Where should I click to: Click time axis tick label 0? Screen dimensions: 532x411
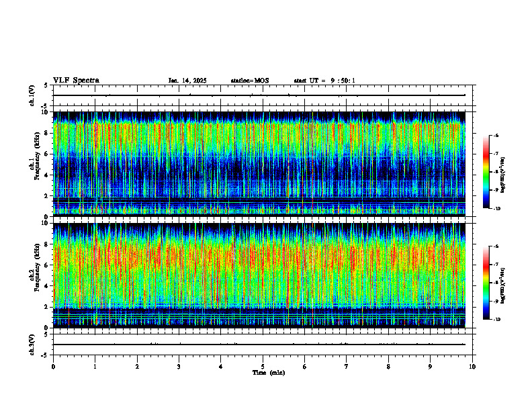click(x=53, y=367)
